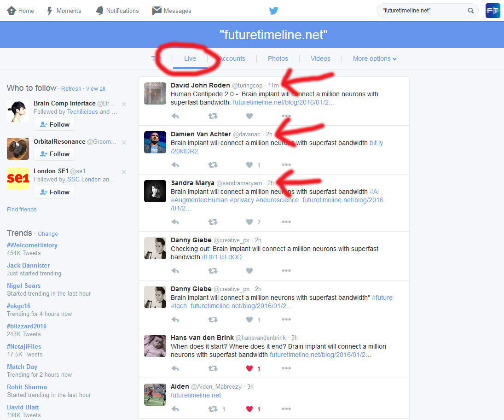Click the Twitter bird logo

point(273,11)
